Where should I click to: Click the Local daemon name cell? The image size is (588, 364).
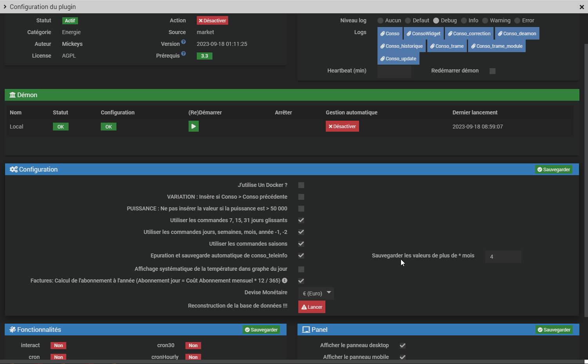click(x=16, y=127)
